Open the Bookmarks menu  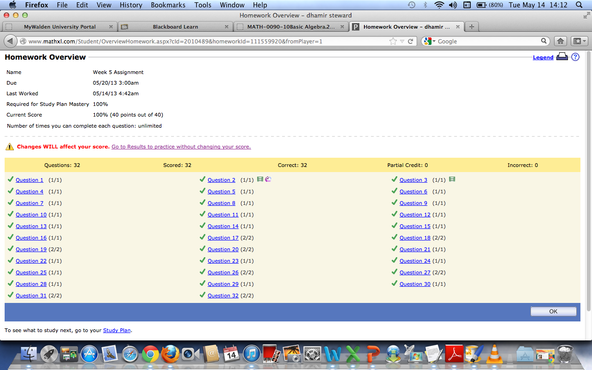168,5
